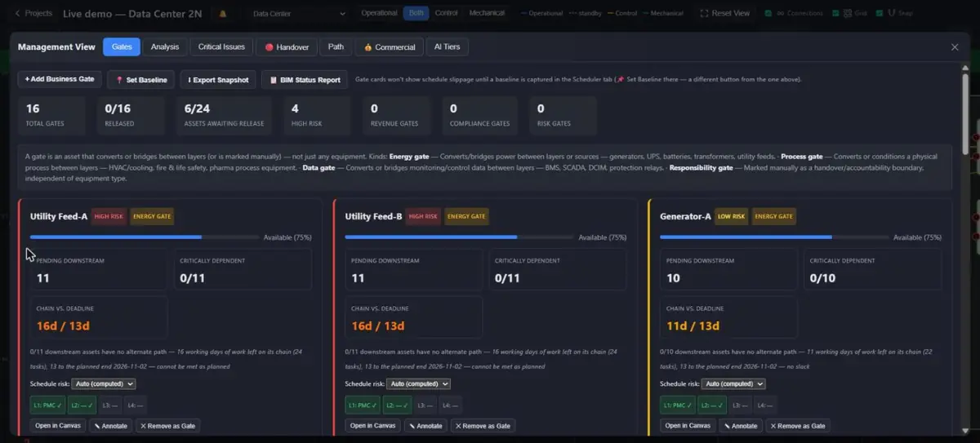The image size is (980, 443).
Task: Toggle L1: PMC chip on Generator-A
Action: 677,404
